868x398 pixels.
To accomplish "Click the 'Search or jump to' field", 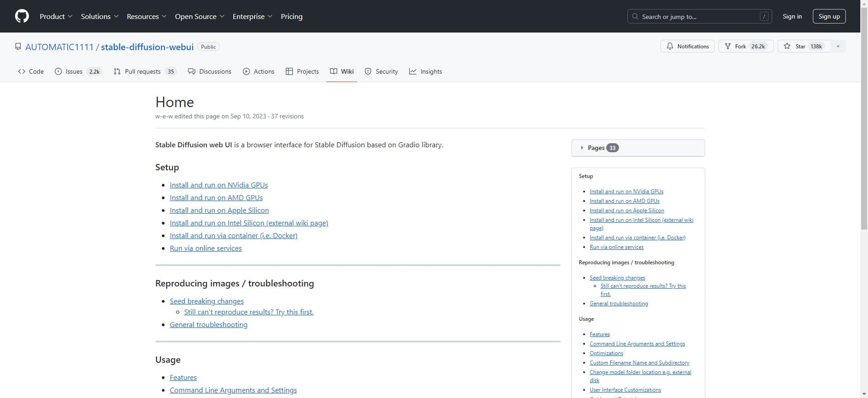I will (x=700, y=16).
